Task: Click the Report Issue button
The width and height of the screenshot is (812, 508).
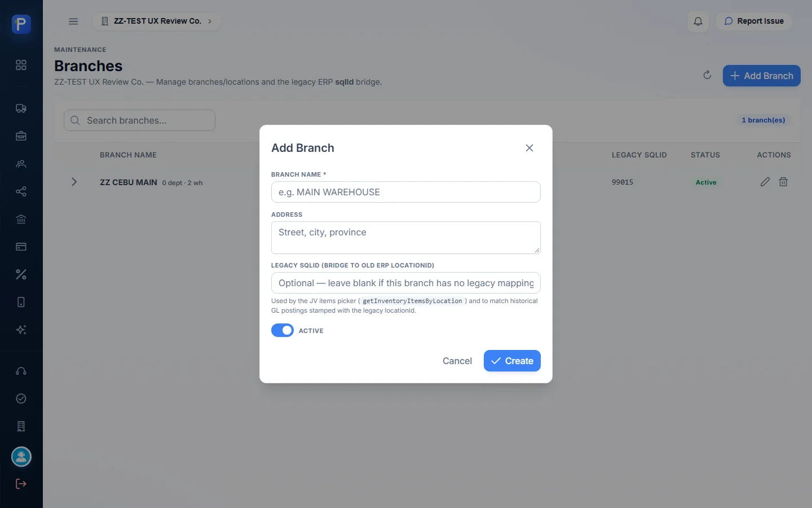Action: [x=754, y=21]
